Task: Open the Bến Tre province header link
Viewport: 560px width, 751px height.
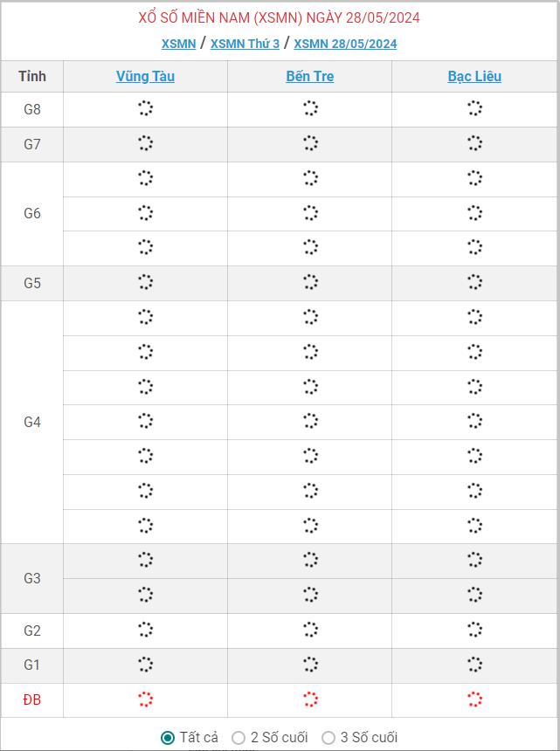Action: click(x=310, y=76)
